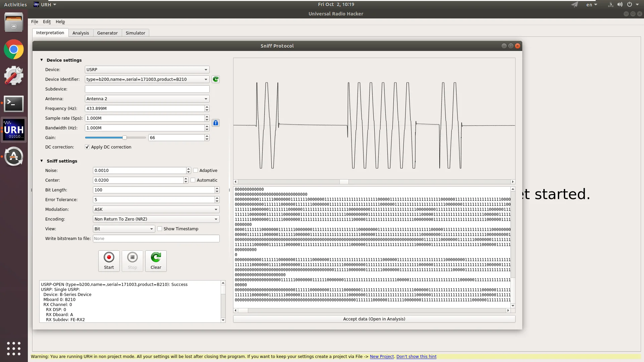Screen dimensions: 644x362
Task: Disable the Apply DC correction checkbox
Action: [x=87, y=147]
